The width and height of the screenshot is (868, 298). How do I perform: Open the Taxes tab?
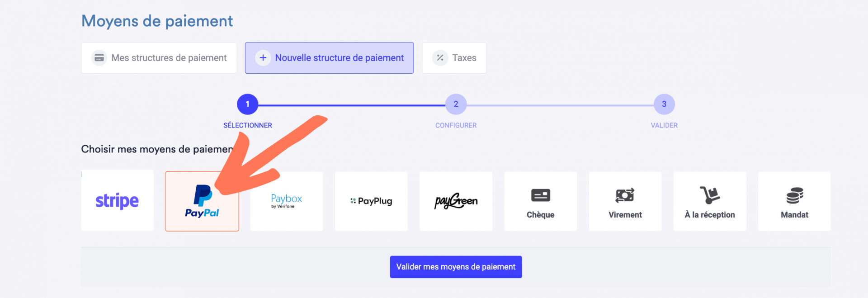tap(454, 58)
